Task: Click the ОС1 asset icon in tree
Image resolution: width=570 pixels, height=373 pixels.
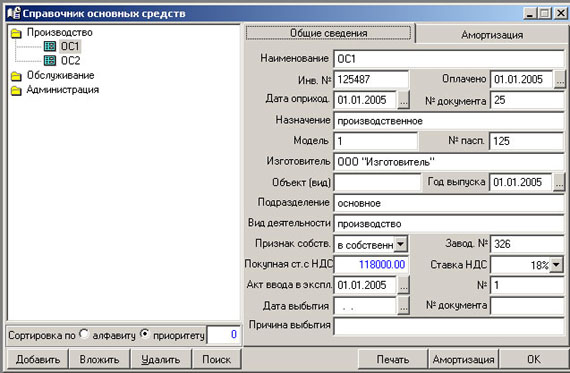Action: [50, 46]
